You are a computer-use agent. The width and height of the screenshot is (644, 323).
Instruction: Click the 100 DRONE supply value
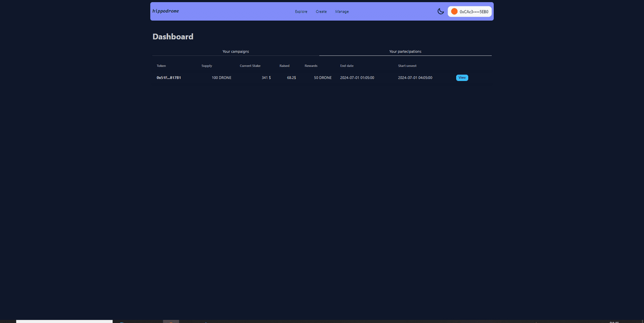pyautogui.click(x=221, y=77)
